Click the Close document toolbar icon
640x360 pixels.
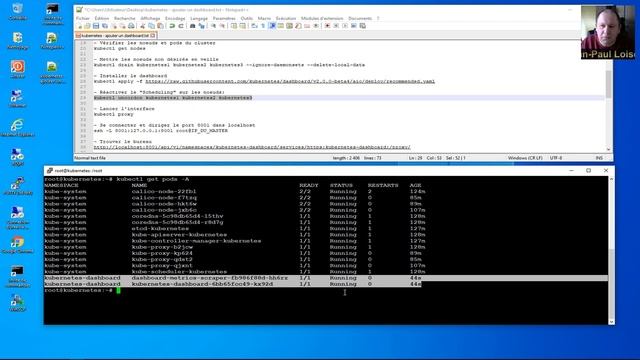114,26
